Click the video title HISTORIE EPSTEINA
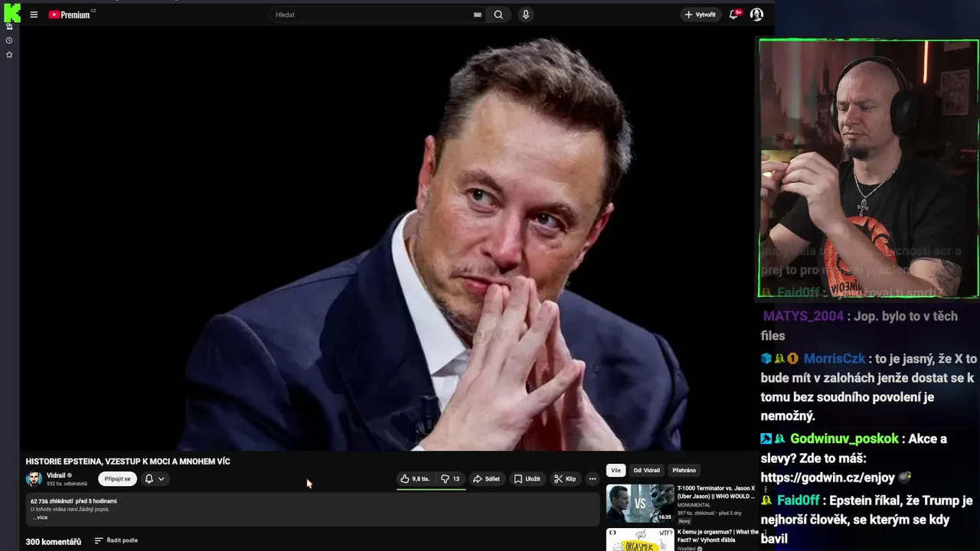This screenshot has width=980, height=551. [128, 461]
